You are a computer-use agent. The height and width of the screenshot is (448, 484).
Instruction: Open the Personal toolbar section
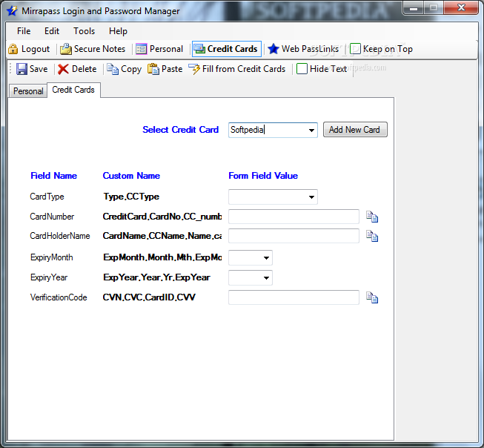(x=159, y=49)
